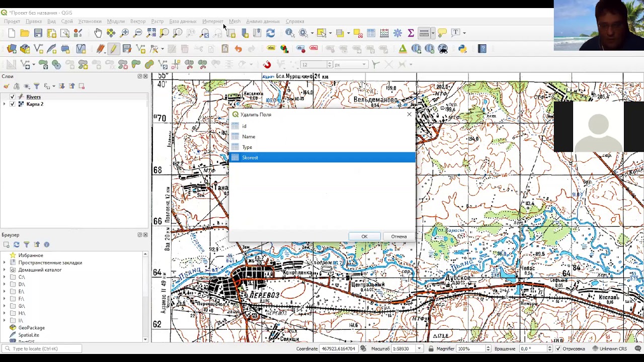The width and height of the screenshot is (644, 362).
Task: Expand the Пространственные закладки node
Action: pos(5,263)
